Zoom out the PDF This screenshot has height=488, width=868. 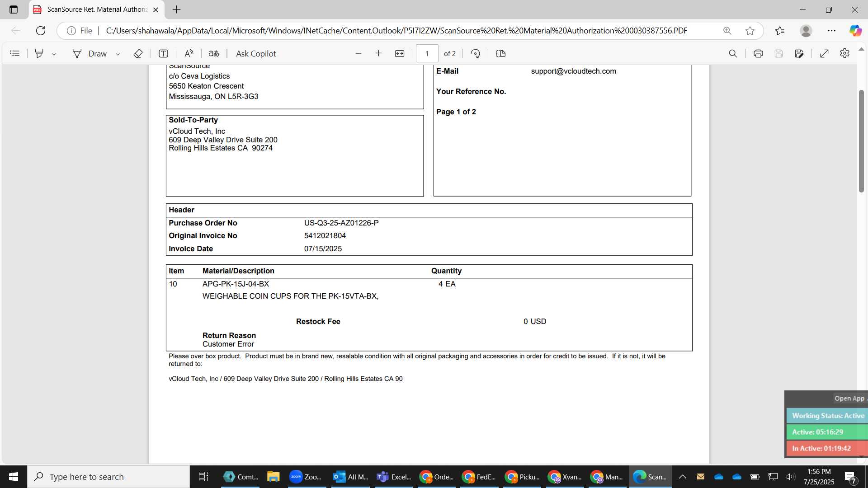tap(359, 53)
